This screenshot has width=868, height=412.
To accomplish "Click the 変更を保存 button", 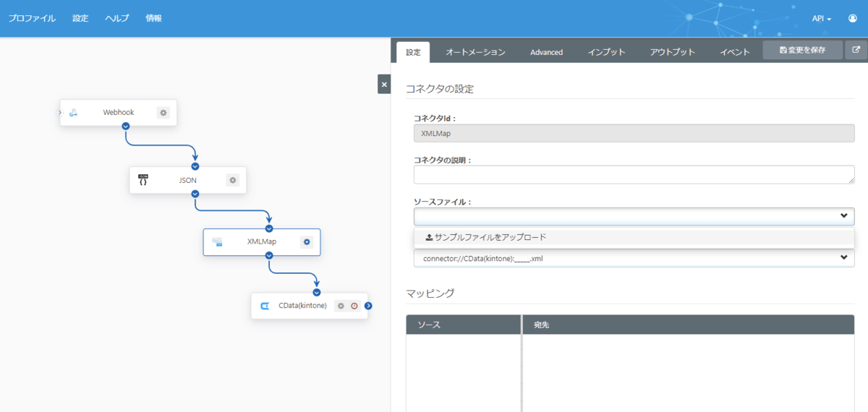I will pyautogui.click(x=802, y=51).
